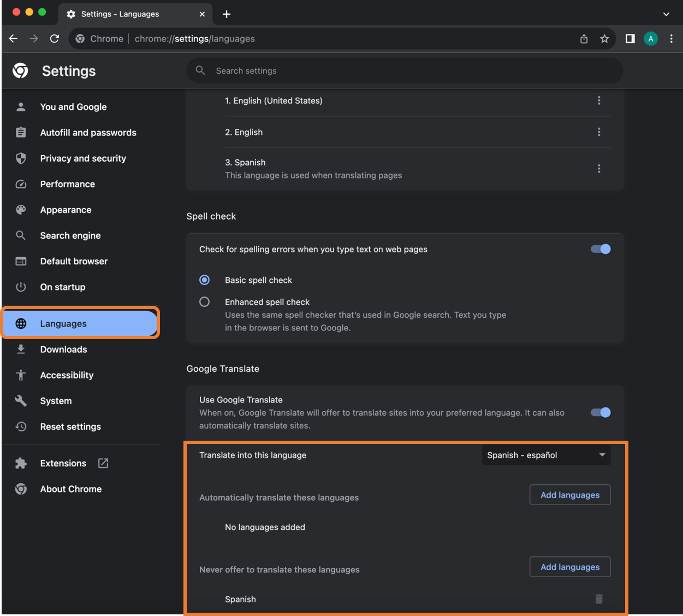Screen dimensions: 683x616
Task: Open Appearance settings
Action: point(66,210)
